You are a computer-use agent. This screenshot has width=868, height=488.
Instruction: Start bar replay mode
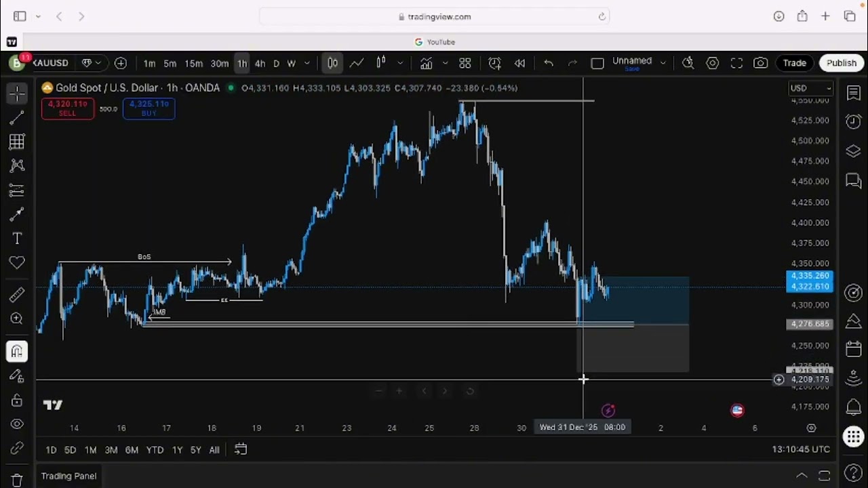point(520,63)
